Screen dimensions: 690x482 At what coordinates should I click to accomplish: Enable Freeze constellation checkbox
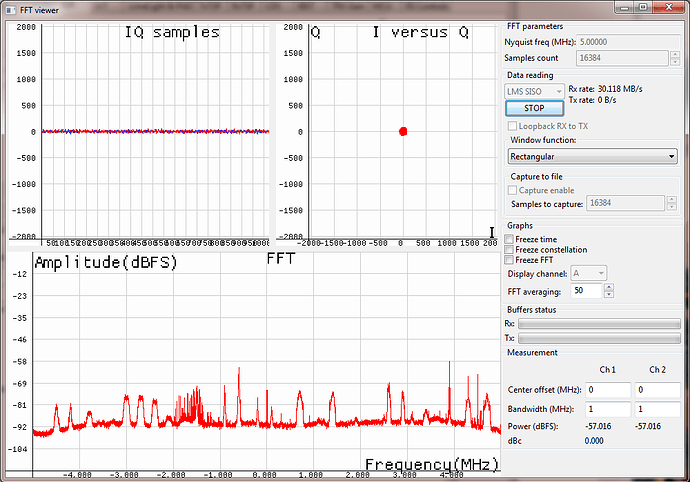pos(511,250)
